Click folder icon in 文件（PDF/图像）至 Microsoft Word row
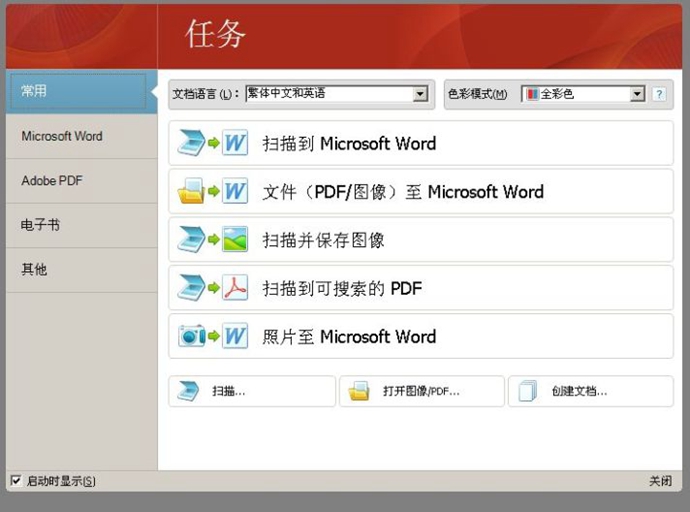690x512 pixels. 191,191
